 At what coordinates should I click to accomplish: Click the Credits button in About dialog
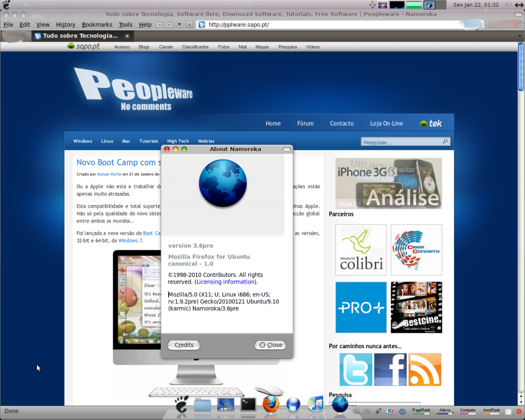pyautogui.click(x=184, y=345)
